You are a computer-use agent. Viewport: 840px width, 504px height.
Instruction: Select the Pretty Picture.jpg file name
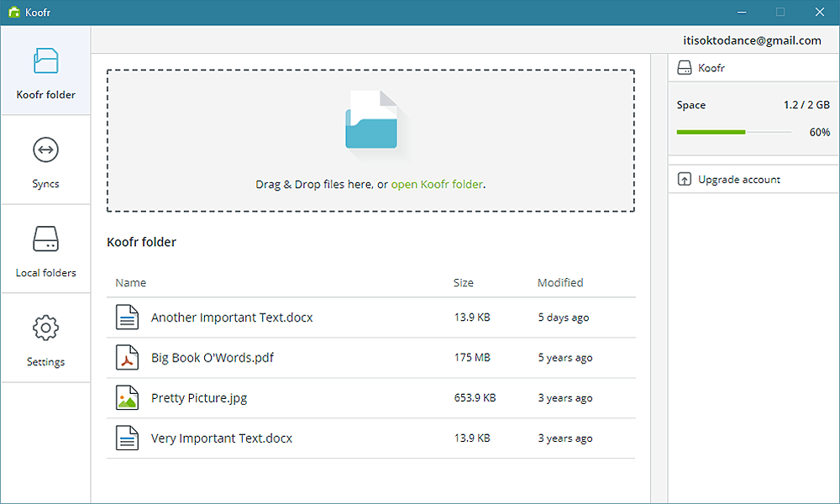tap(199, 398)
